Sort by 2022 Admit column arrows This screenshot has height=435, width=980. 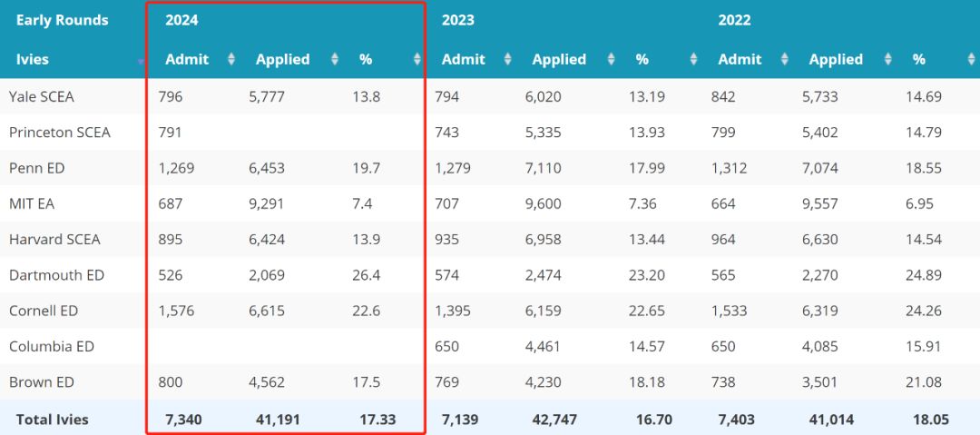(784, 59)
